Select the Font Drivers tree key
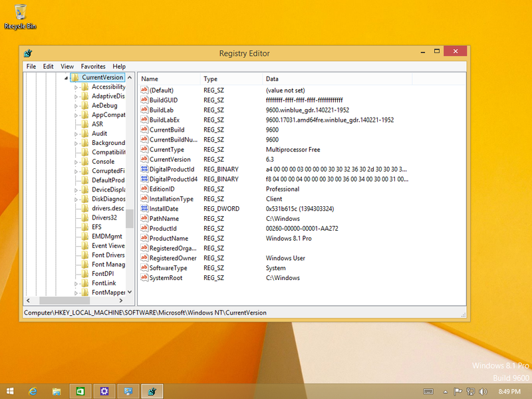Image resolution: width=532 pixels, height=399 pixels. (108, 255)
